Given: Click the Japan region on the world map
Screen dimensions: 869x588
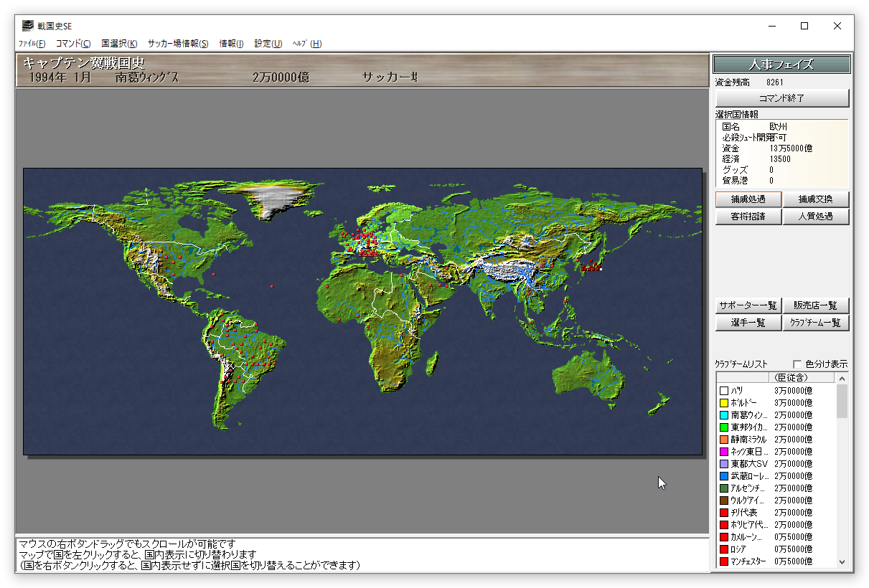Looking at the screenshot, I should 592,266.
